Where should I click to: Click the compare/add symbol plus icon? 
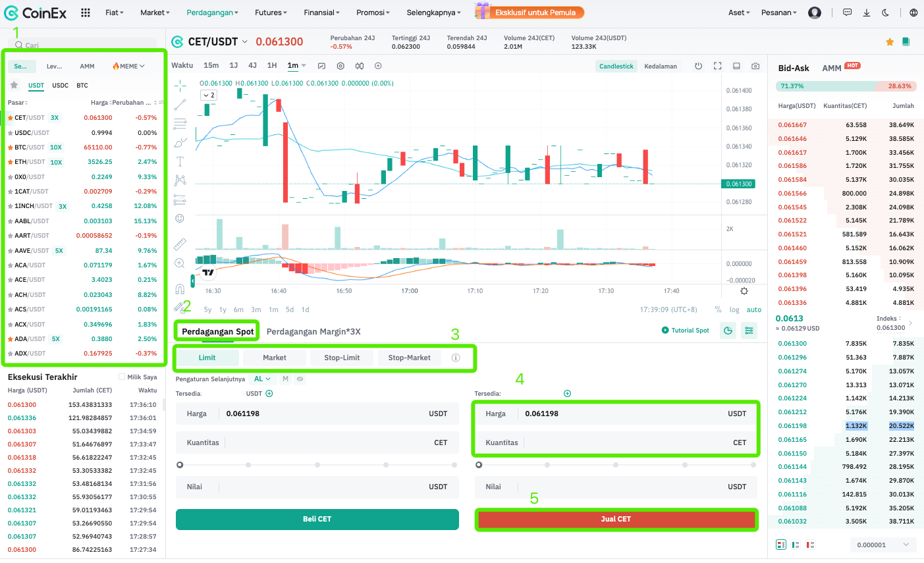click(378, 66)
